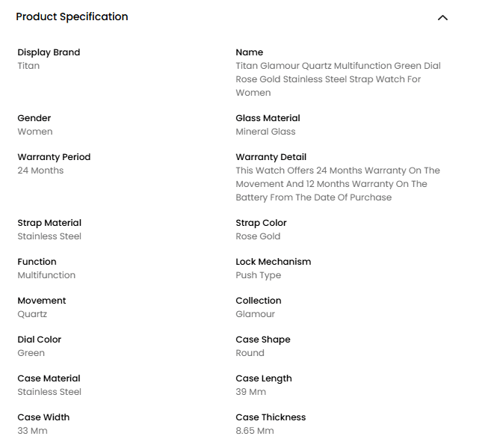Click the full product name text
This screenshot has width=488, height=448.
click(x=338, y=79)
